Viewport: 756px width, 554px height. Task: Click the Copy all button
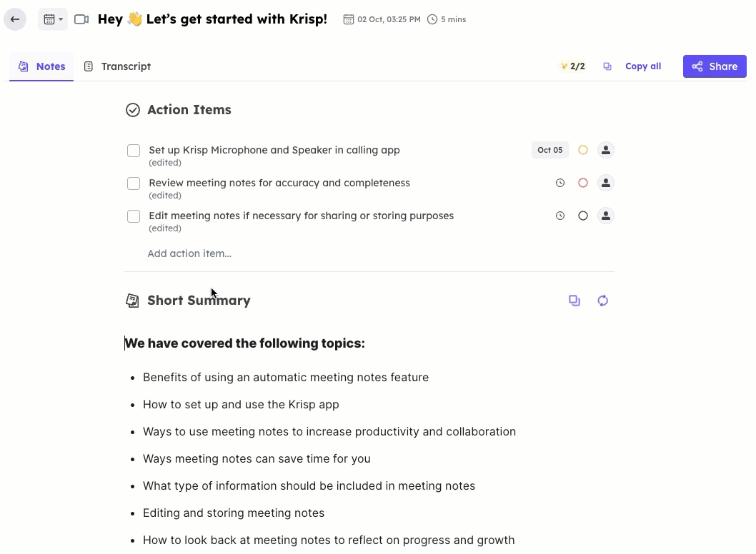[x=632, y=66]
